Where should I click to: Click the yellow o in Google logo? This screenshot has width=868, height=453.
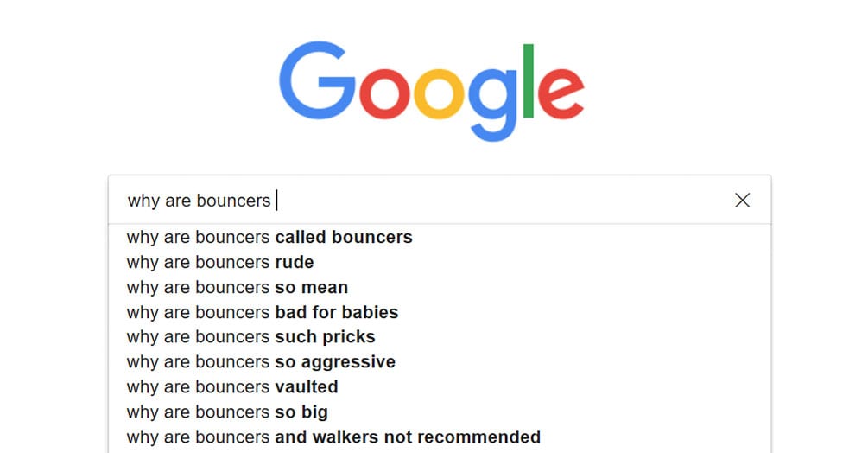(440, 93)
